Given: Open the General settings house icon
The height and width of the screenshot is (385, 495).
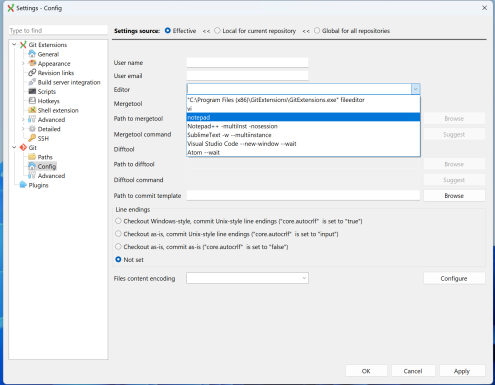Looking at the screenshot, I should [x=32, y=54].
